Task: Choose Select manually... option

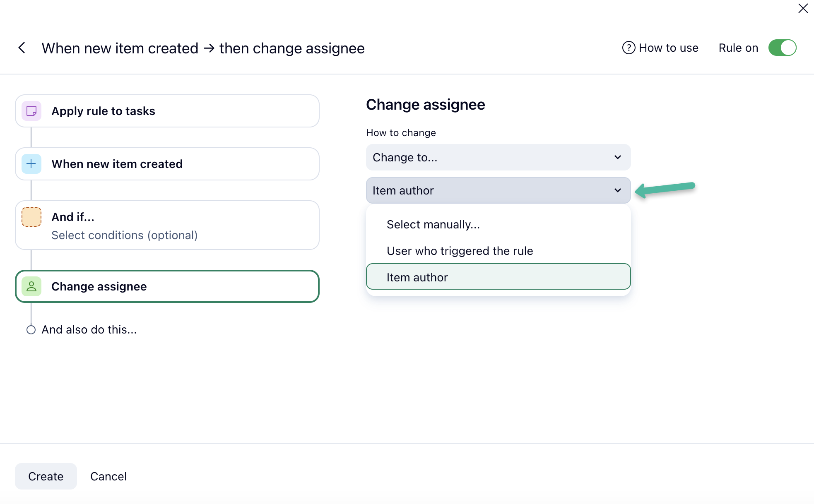Action: point(433,224)
